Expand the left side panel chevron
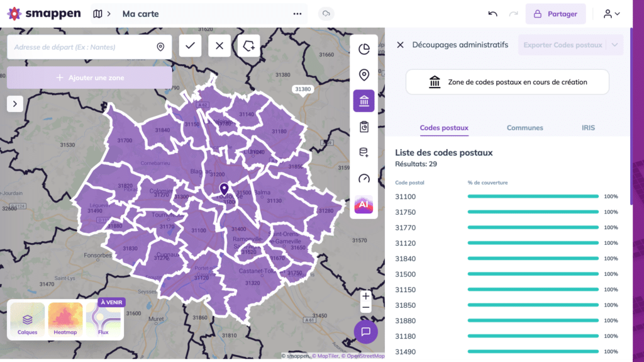The image size is (644, 362). (15, 104)
